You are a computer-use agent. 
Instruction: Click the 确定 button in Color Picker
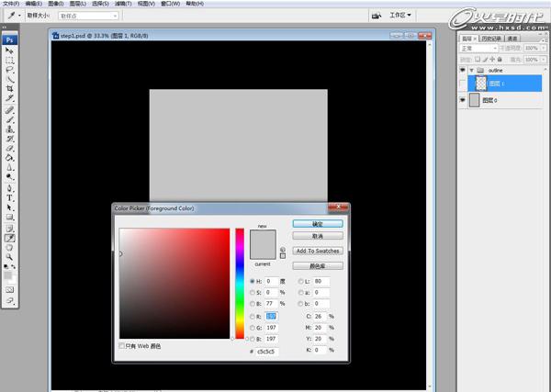318,223
